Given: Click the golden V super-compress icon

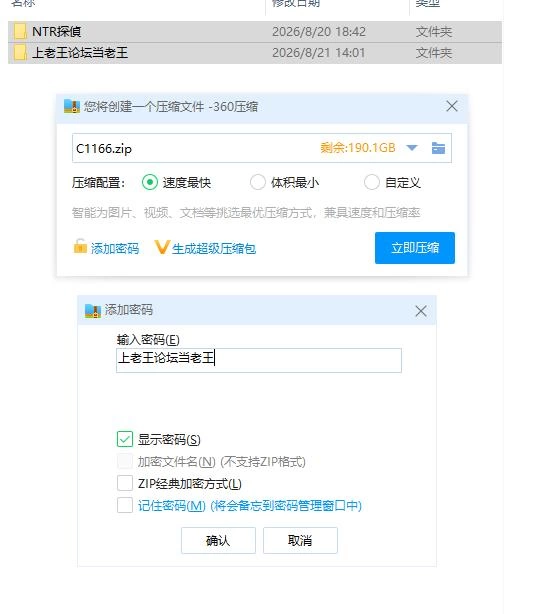Looking at the screenshot, I should 161,247.
